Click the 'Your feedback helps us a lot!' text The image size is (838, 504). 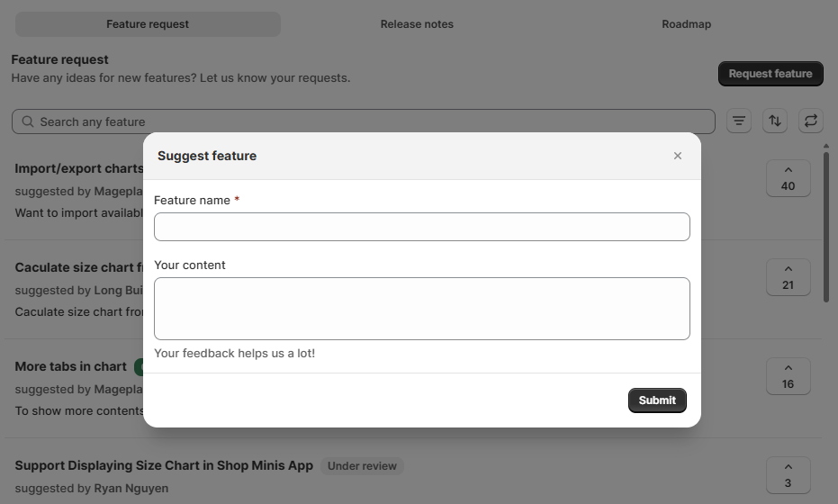click(235, 354)
